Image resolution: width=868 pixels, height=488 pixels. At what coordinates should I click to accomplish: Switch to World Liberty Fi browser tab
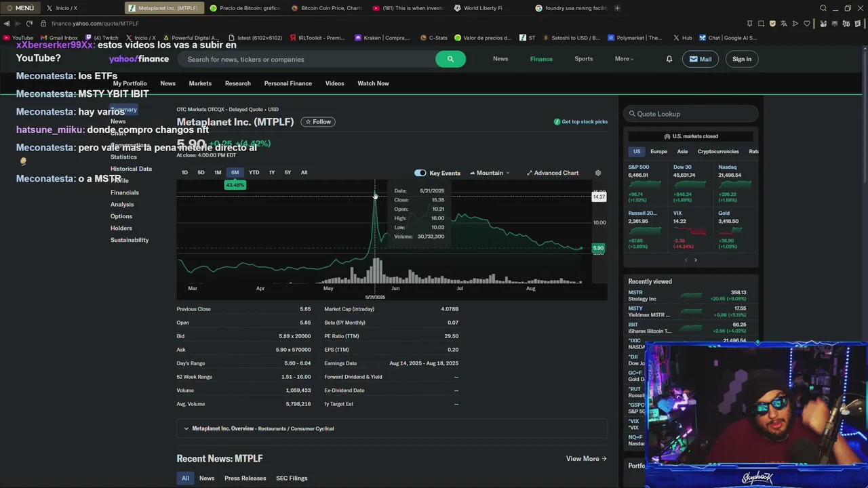484,8
